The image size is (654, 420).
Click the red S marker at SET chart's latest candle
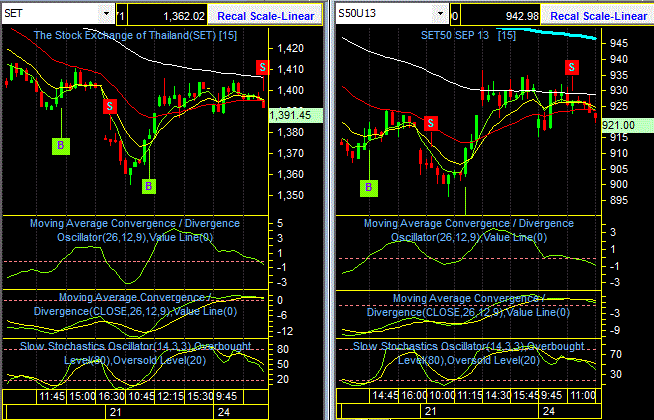pos(262,67)
